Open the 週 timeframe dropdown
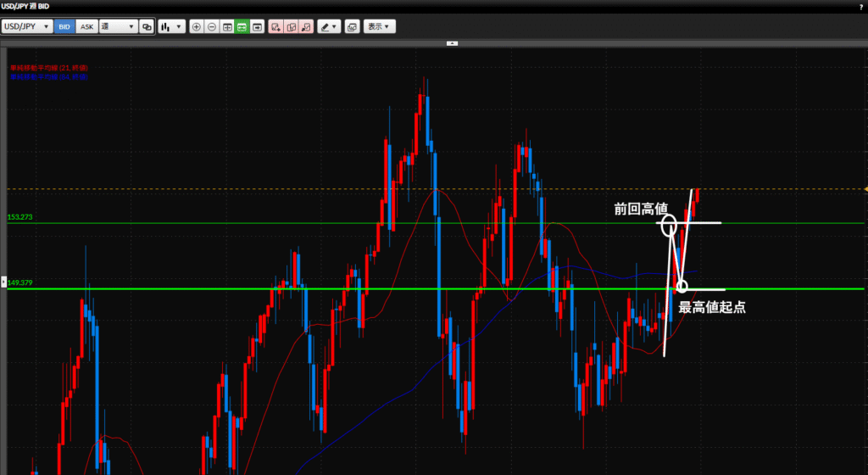868x475 pixels. tap(118, 26)
